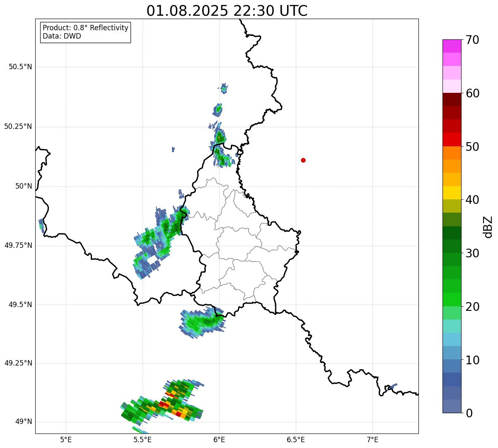Click the colorbar tick label 20
The height and width of the screenshot is (448, 498).
click(472, 307)
